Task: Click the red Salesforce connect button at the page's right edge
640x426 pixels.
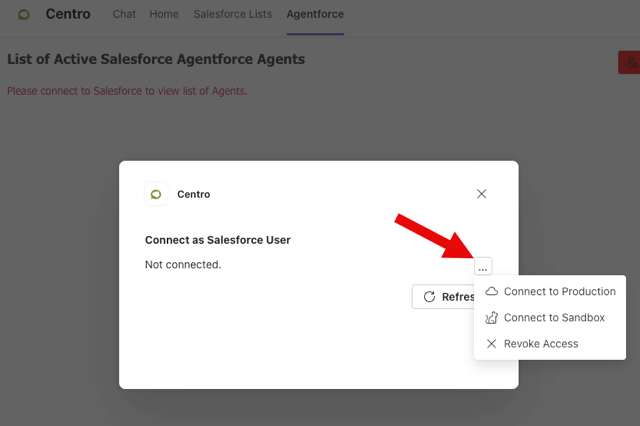Action: (629, 62)
